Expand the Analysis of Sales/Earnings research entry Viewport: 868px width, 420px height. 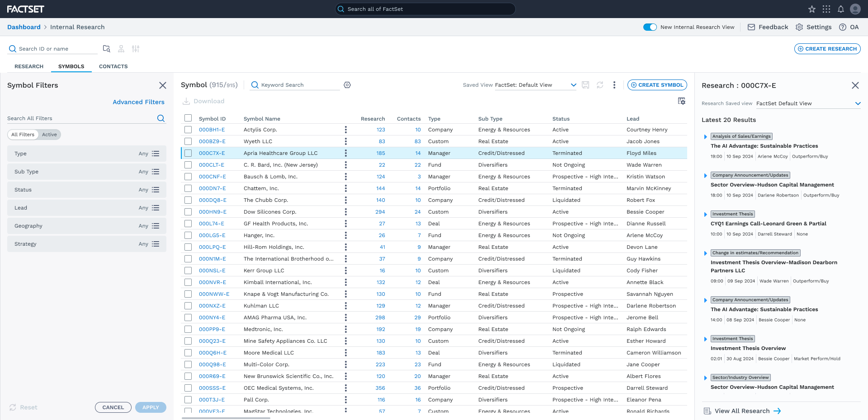point(705,137)
